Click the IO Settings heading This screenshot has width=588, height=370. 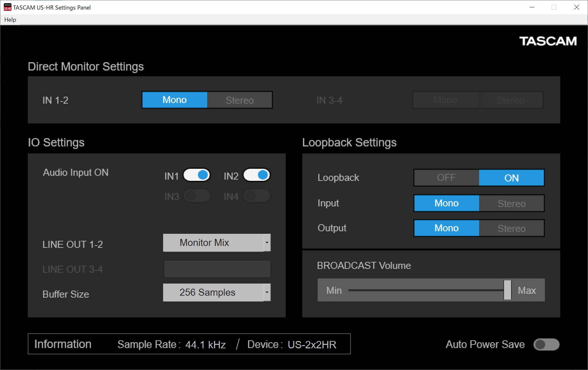tap(56, 142)
